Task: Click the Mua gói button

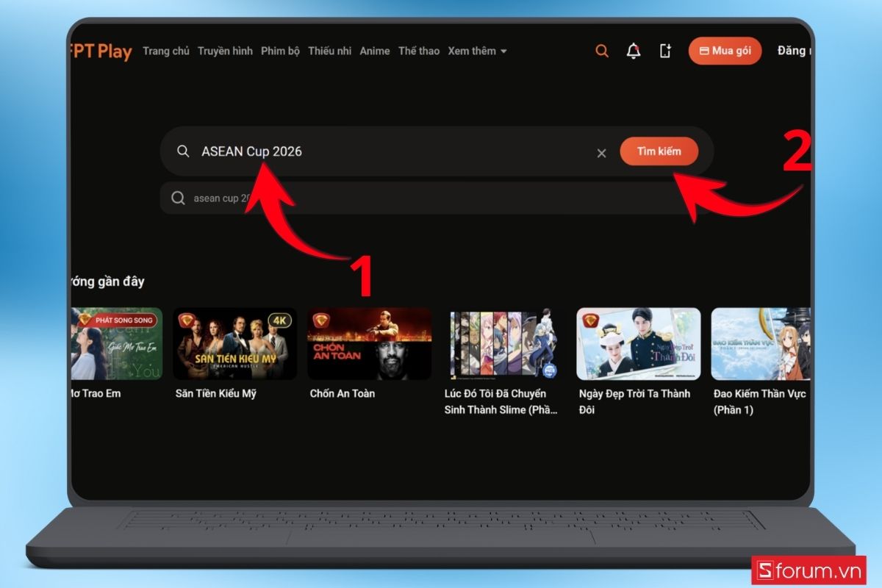Action: (725, 51)
